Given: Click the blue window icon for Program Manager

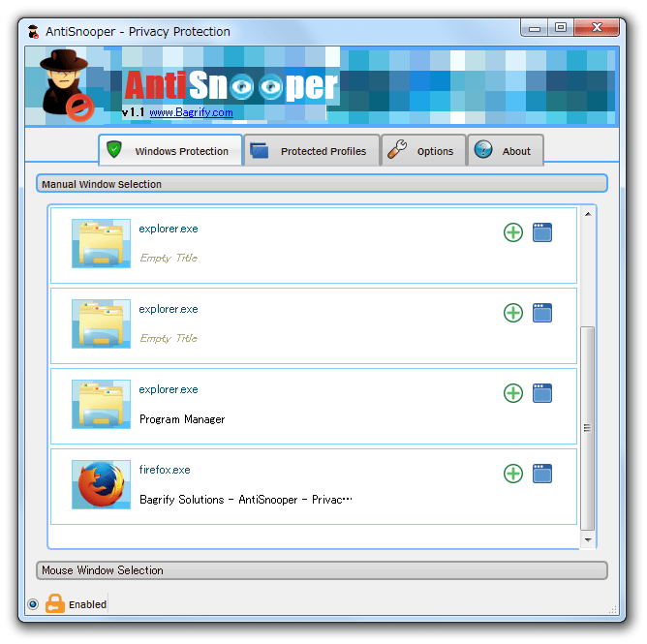Looking at the screenshot, I should tap(541, 393).
